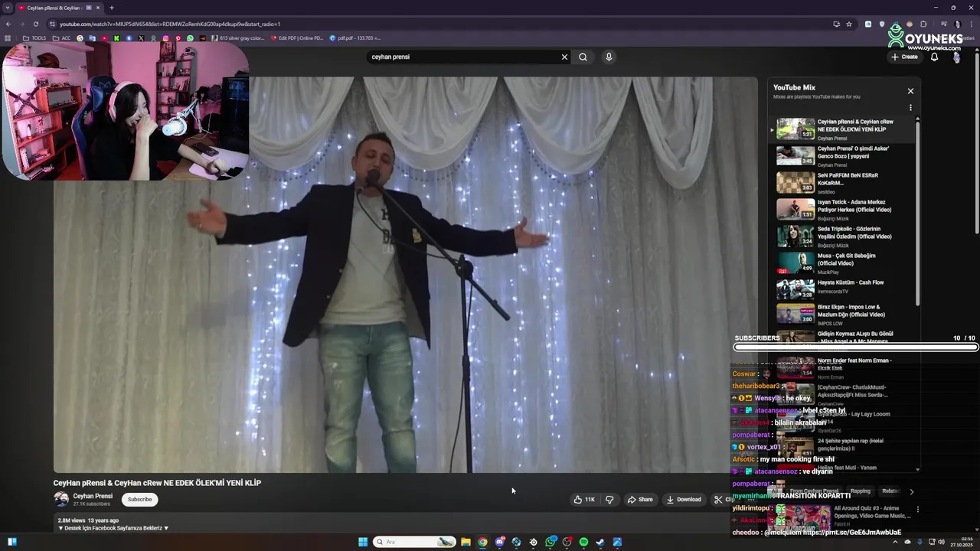
Task: Open Chrome three-dot menu
Action: [x=971, y=24]
